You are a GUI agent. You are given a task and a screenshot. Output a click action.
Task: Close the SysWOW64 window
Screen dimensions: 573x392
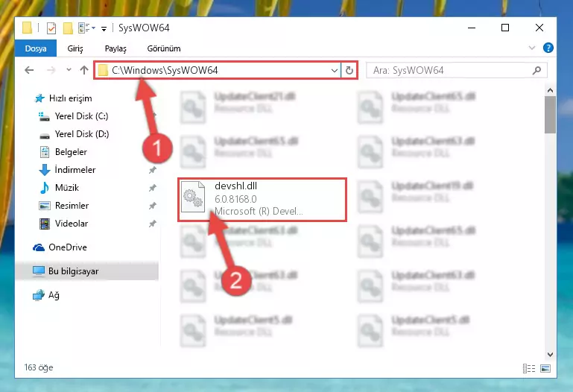539,28
